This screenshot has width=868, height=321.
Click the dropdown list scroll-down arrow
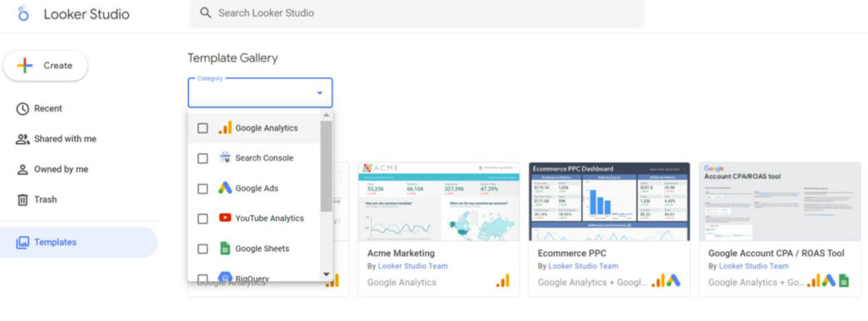pos(326,274)
